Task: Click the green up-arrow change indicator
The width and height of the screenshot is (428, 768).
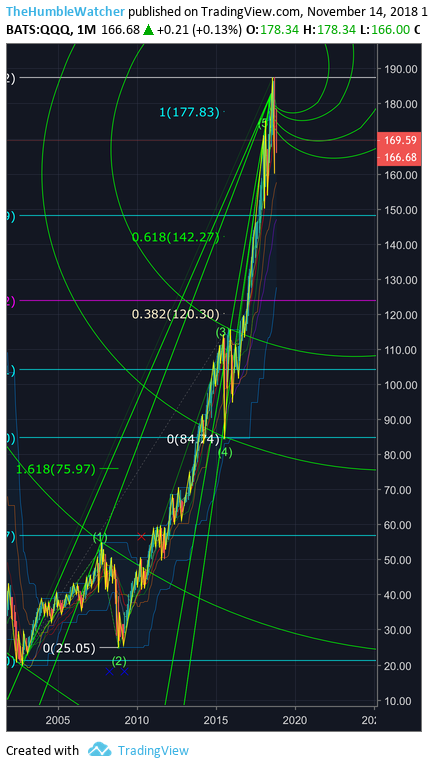Action: point(149,30)
